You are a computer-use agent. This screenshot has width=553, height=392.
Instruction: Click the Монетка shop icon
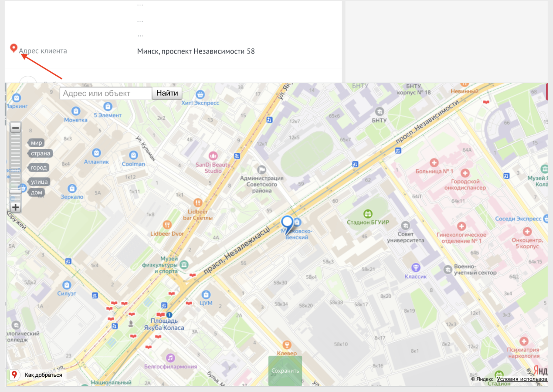point(76,111)
